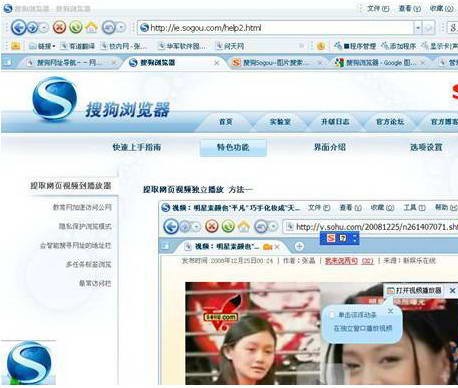Select the 特色功能 navigation tab
The width and height of the screenshot is (458, 388).
click(233, 147)
